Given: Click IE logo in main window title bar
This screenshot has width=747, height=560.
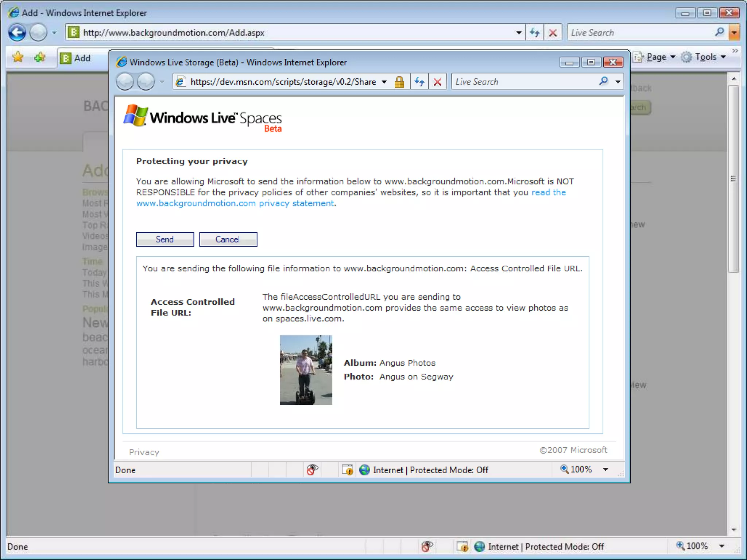Looking at the screenshot, I should (14, 13).
